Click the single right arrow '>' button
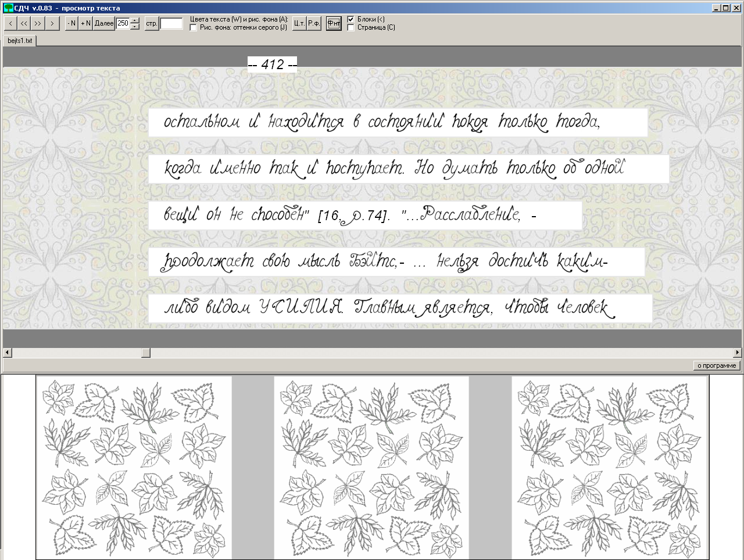Screen dimensions: 744x560 [x=52, y=23]
